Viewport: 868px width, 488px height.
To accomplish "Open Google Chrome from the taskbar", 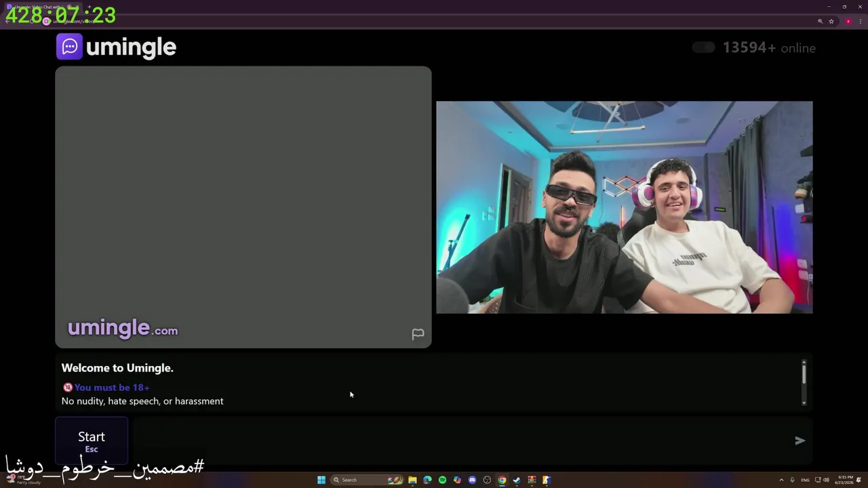I will 502,480.
